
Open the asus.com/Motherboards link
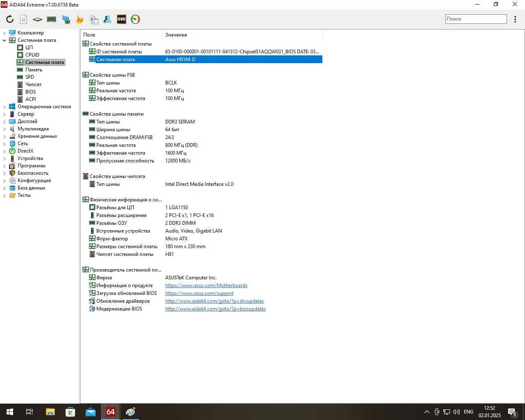click(x=206, y=285)
